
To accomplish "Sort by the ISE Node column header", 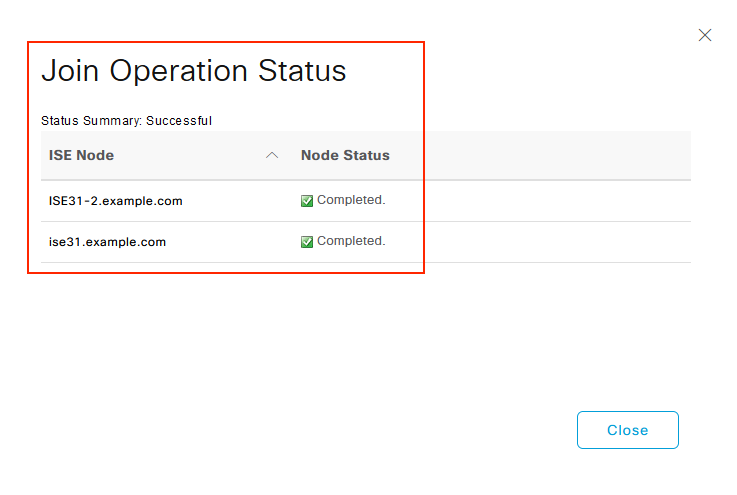I will (x=81, y=155).
